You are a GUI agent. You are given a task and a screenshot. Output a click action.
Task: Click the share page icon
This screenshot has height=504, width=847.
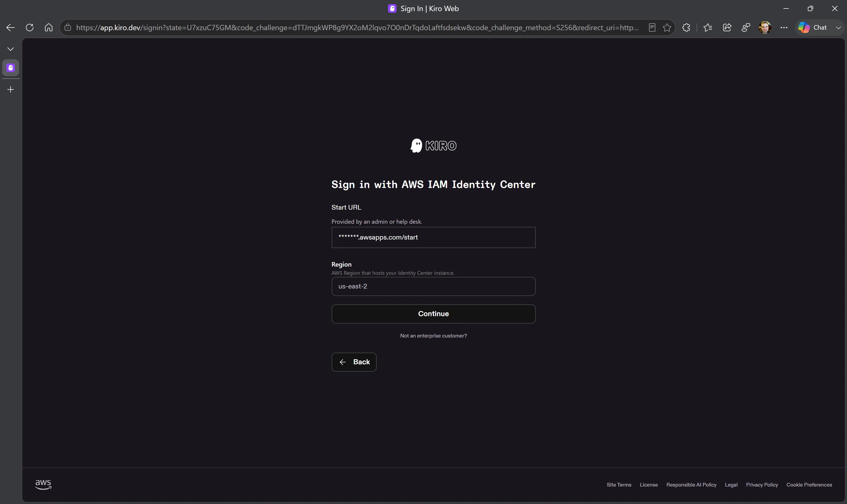pos(727,28)
